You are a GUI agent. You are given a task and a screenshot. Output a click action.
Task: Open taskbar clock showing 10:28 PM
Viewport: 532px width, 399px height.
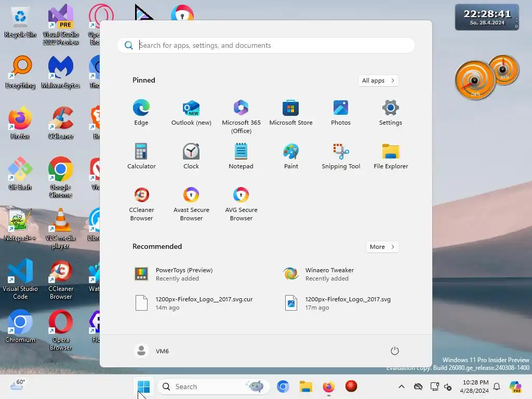tap(475, 387)
